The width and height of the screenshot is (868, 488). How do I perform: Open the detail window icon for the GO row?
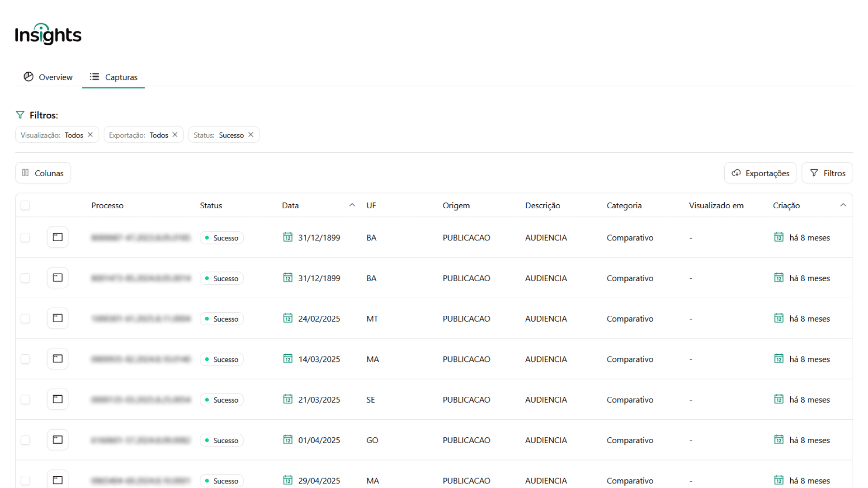click(57, 440)
